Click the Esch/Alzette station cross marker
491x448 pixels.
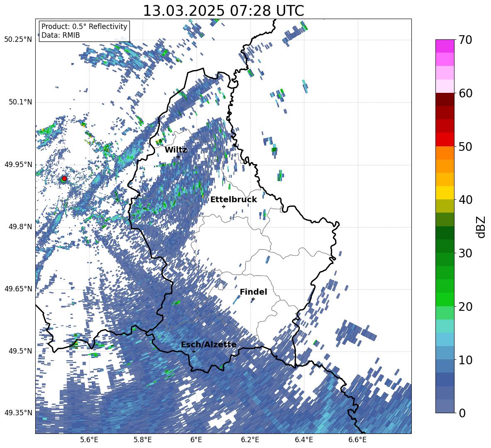point(194,351)
